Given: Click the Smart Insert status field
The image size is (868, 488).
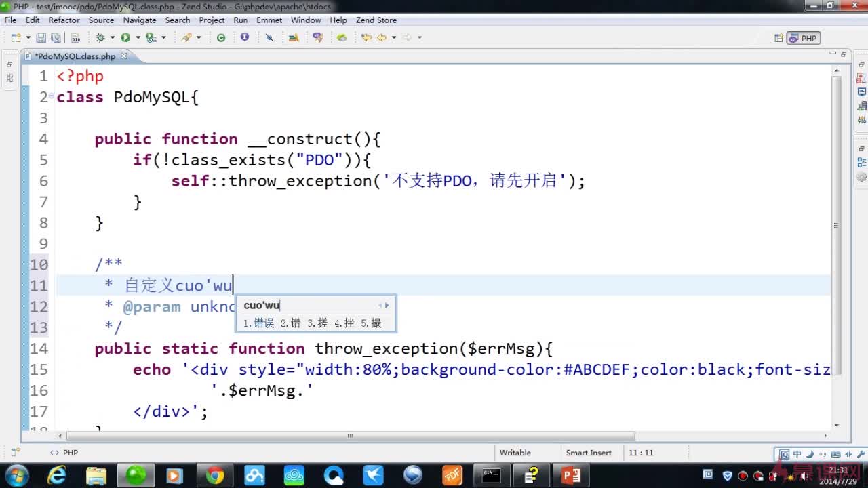Looking at the screenshot, I should [589, 453].
